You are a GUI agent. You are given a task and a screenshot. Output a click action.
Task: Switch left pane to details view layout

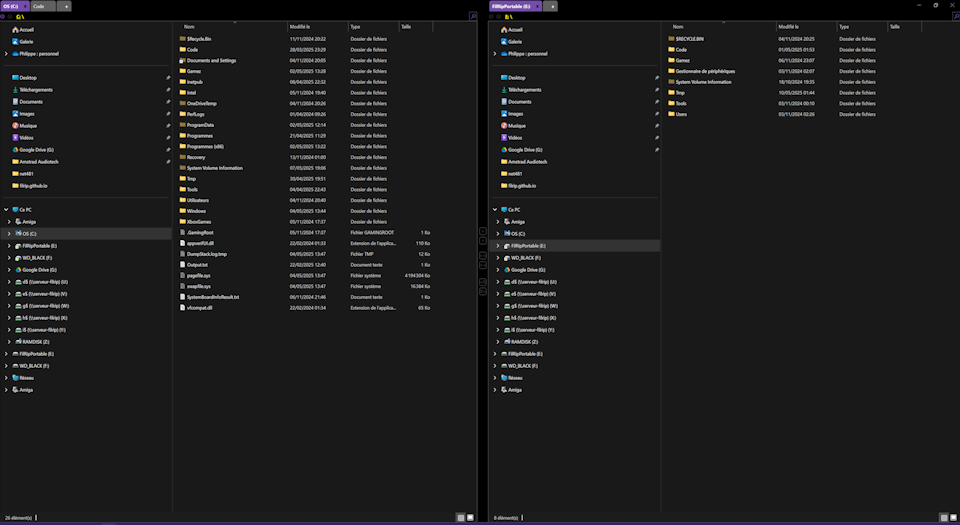coord(460,517)
